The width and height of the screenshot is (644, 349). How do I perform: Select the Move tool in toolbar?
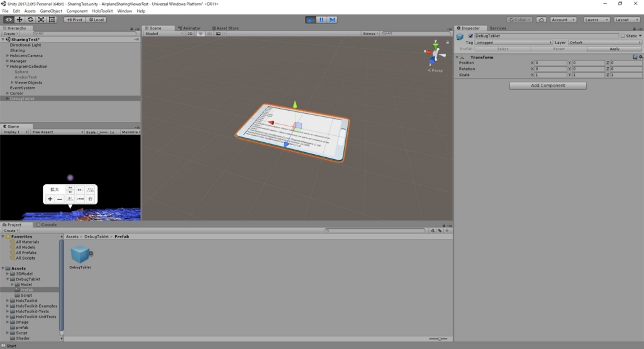point(19,19)
